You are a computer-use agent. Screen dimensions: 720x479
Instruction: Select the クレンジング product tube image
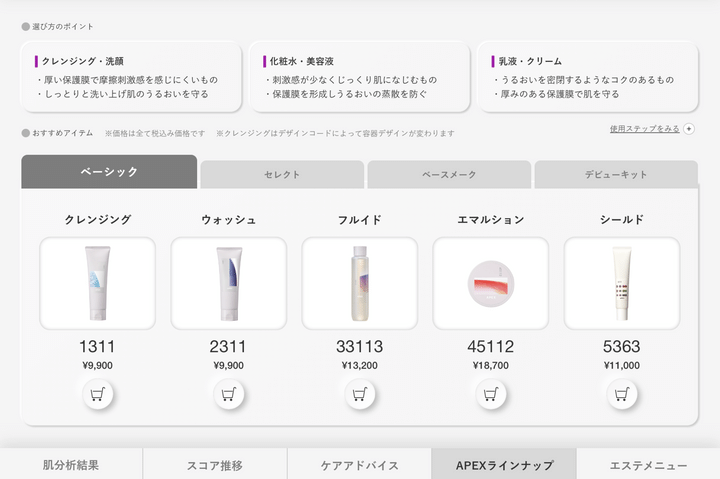(97, 283)
